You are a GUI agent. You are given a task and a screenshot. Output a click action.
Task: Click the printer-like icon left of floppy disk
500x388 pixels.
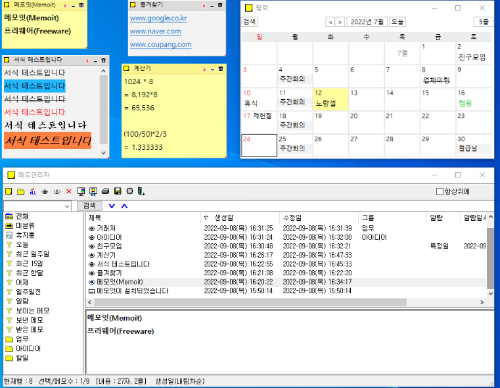(x=105, y=191)
